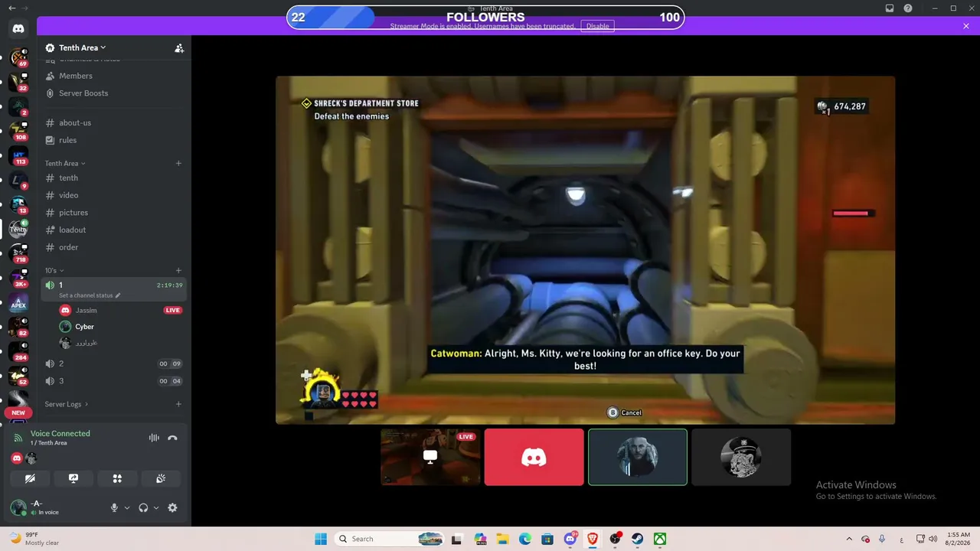Open the server with 3K+ badge
This screenshot has height=551, width=980.
(x=18, y=278)
